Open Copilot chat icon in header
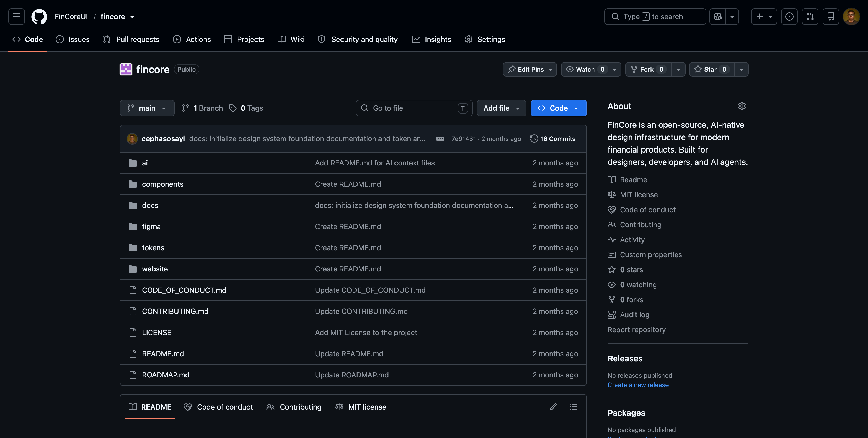The width and height of the screenshot is (868, 438). (717, 17)
